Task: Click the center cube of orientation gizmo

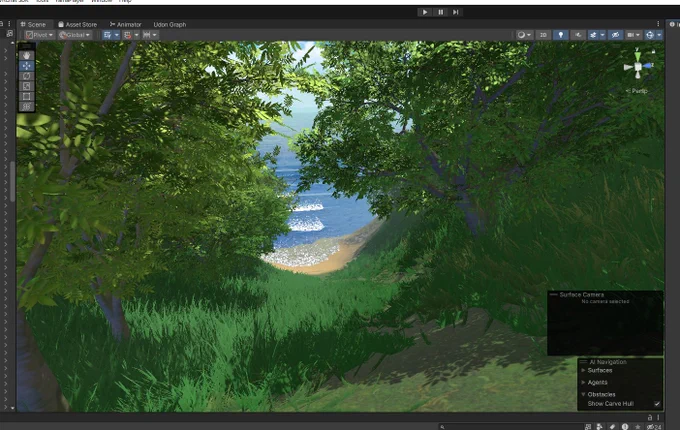Action: coord(638,67)
